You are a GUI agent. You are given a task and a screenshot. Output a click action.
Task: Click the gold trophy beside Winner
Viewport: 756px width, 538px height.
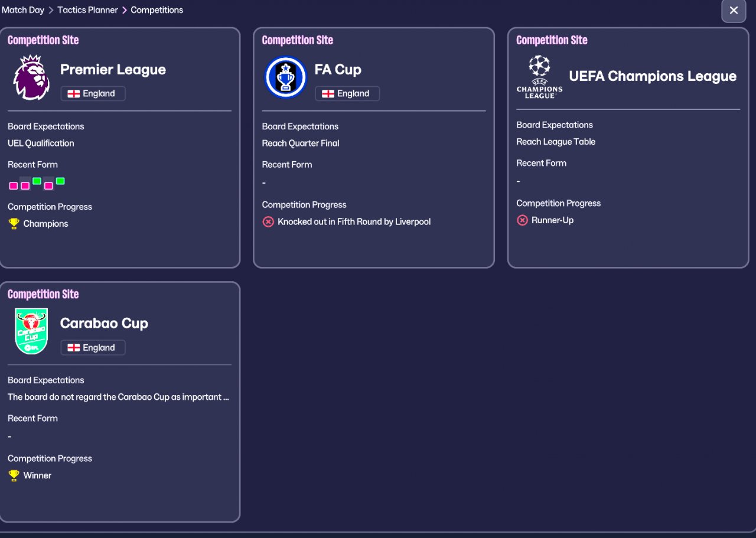pyautogui.click(x=14, y=475)
